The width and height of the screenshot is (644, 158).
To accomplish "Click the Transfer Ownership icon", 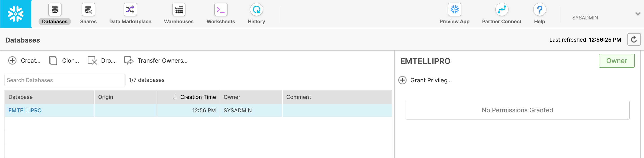I will click(129, 61).
